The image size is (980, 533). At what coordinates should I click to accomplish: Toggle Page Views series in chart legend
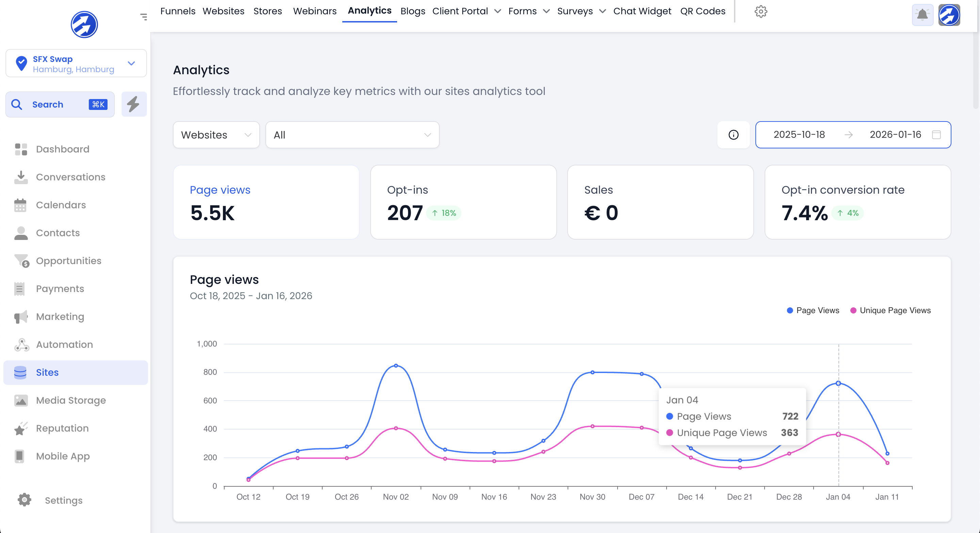[813, 310]
